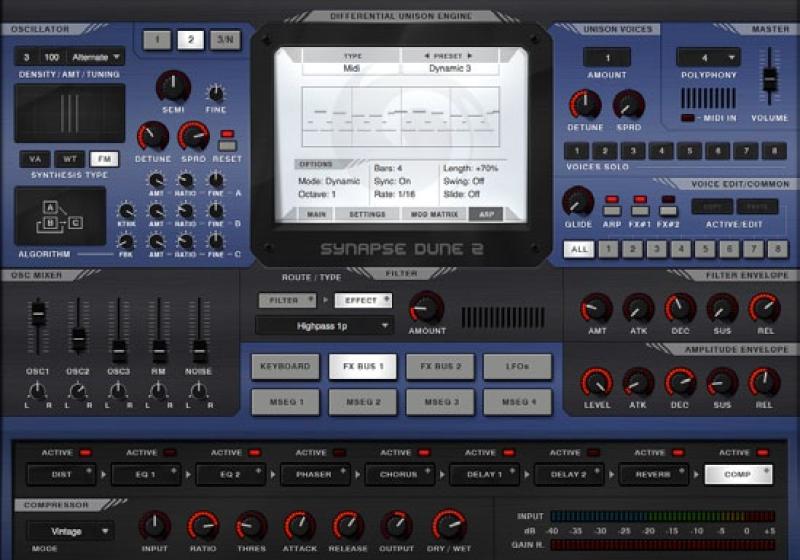The image size is (800, 560).
Task: Open the MAIN display tab
Action: tap(316, 214)
